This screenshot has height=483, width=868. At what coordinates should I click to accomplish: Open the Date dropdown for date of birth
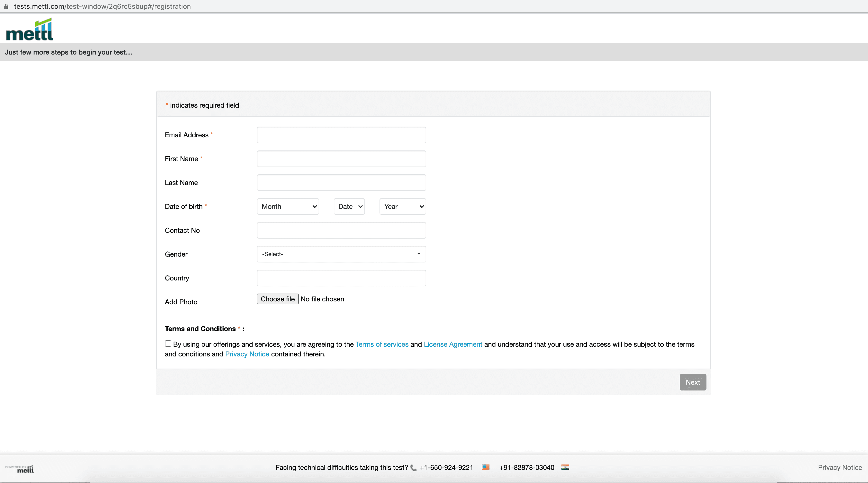pos(349,206)
